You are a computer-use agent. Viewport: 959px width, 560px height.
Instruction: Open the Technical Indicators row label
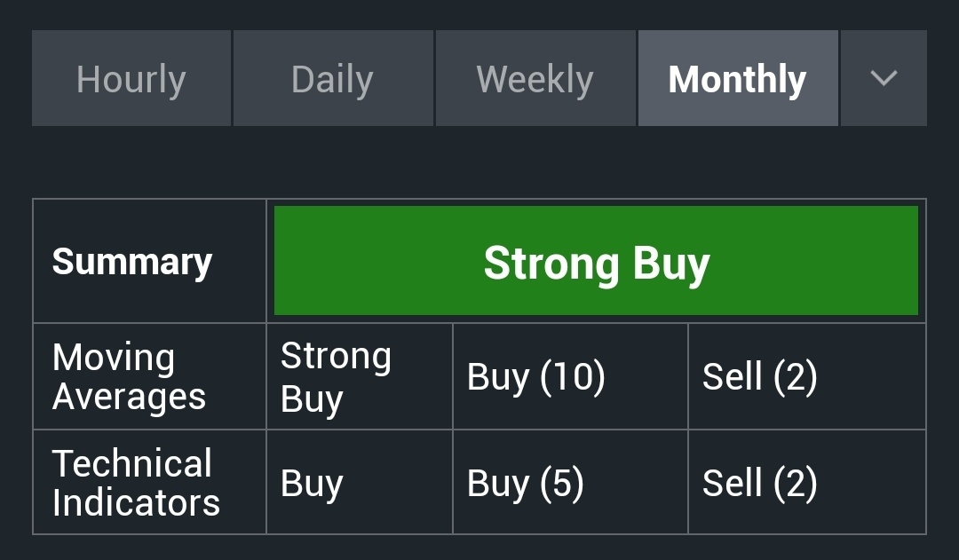click(136, 483)
